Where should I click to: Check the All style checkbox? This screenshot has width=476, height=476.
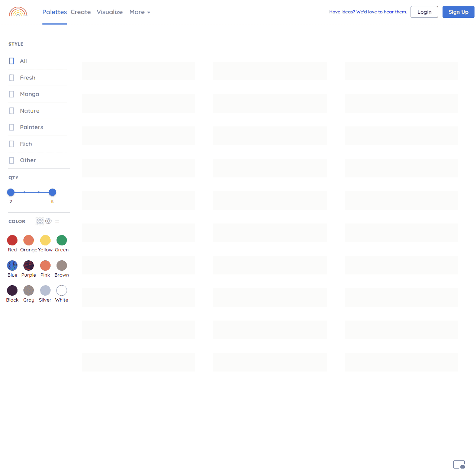(x=12, y=61)
